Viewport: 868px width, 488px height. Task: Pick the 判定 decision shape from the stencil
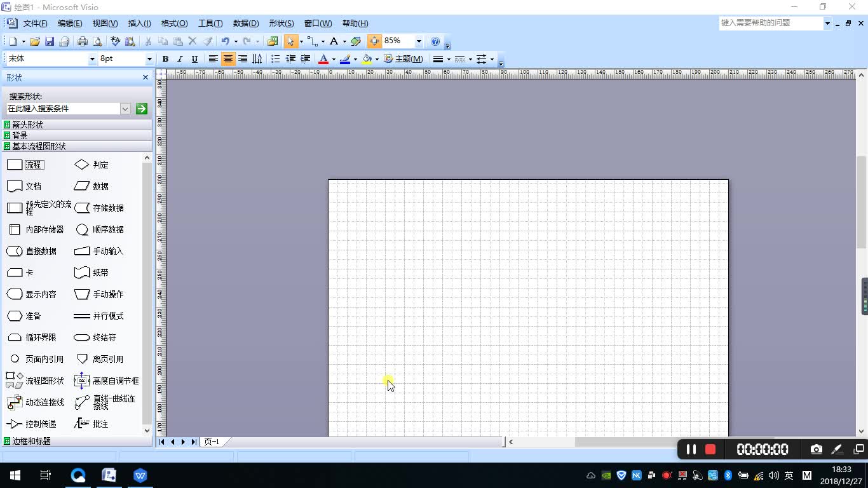tap(81, 164)
